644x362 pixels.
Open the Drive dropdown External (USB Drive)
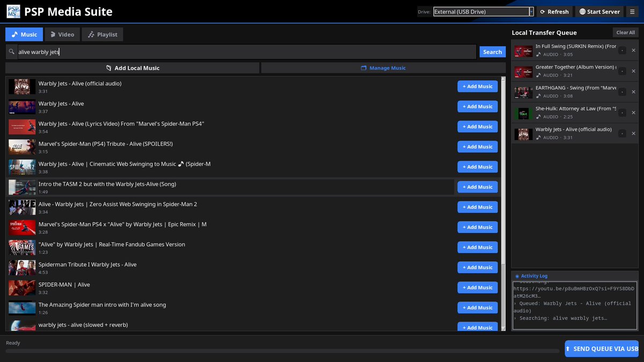[483, 12]
